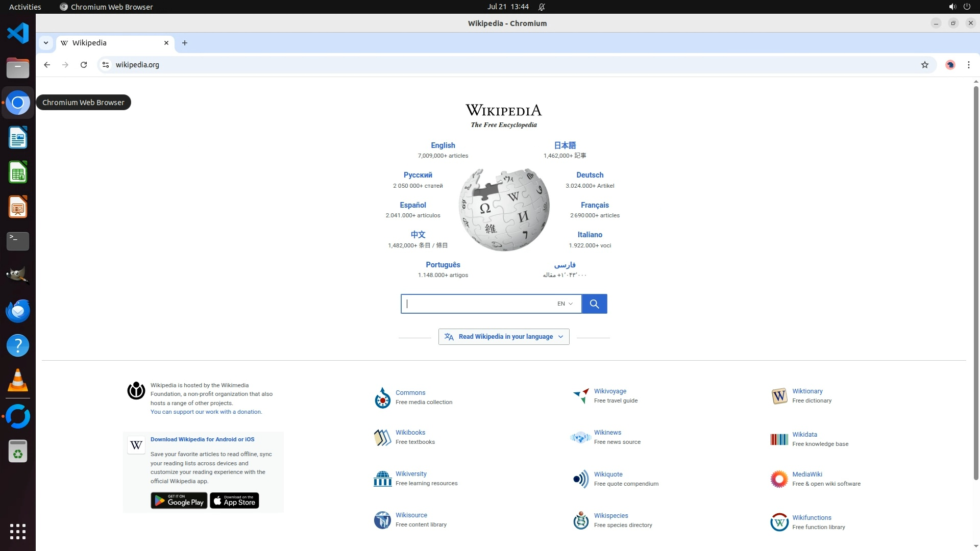This screenshot has width=980, height=551.
Task: Open the EN search language dropdown
Action: [x=565, y=304]
